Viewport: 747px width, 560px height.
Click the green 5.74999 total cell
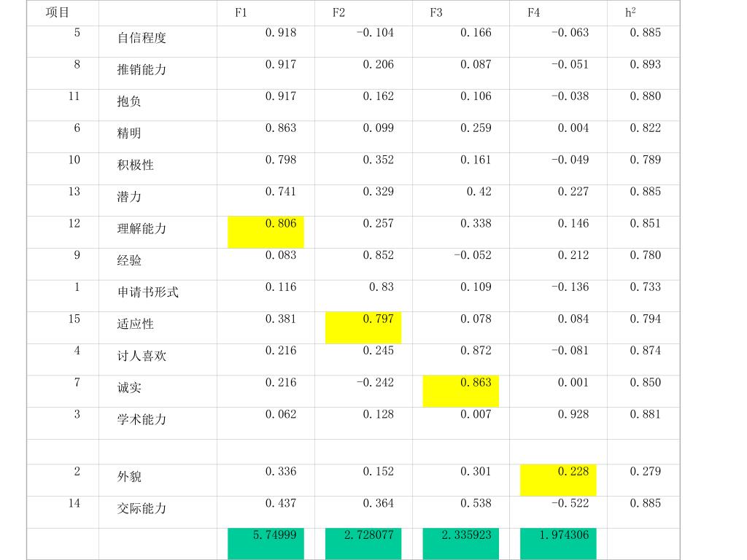click(266, 544)
